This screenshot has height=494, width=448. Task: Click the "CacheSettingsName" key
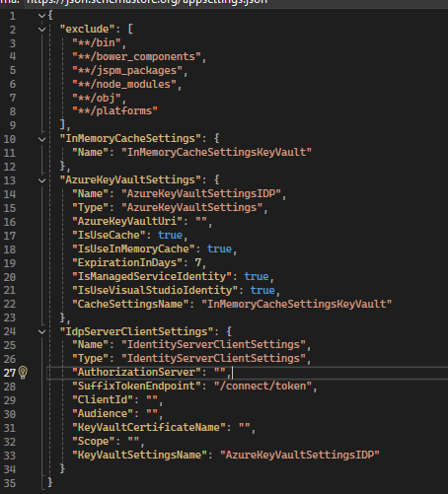[x=130, y=304]
